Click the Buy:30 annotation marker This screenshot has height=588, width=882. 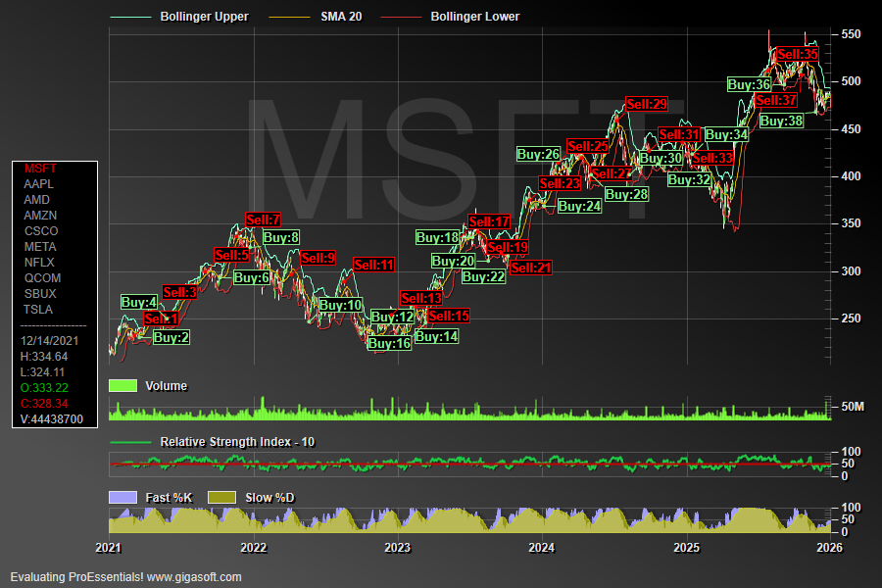coord(661,158)
